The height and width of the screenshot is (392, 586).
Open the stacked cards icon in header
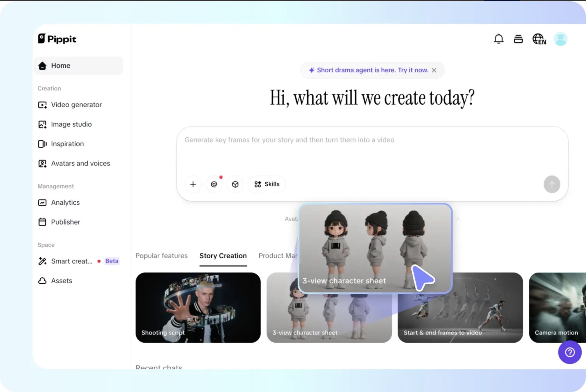[518, 39]
